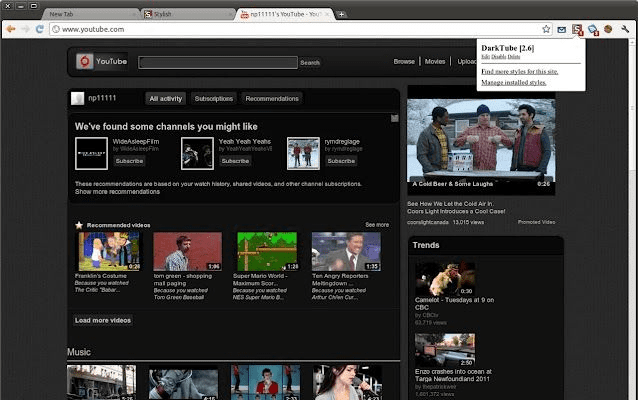Open the Chrome wrench menu

tap(625, 30)
